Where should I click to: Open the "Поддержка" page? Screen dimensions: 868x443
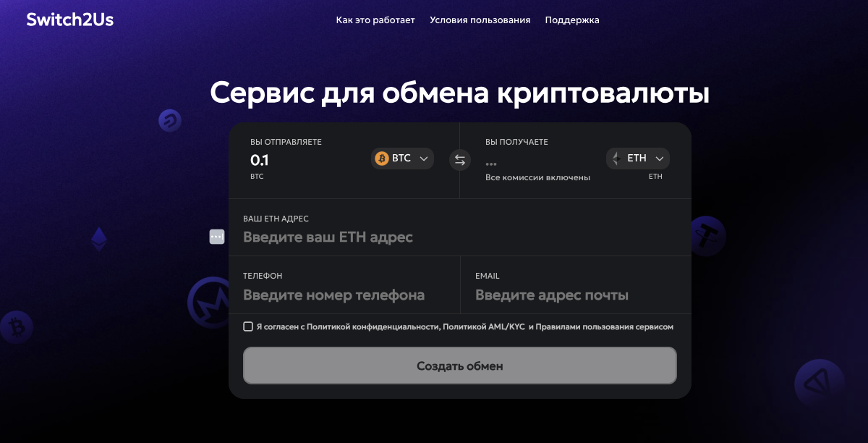(x=572, y=20)
